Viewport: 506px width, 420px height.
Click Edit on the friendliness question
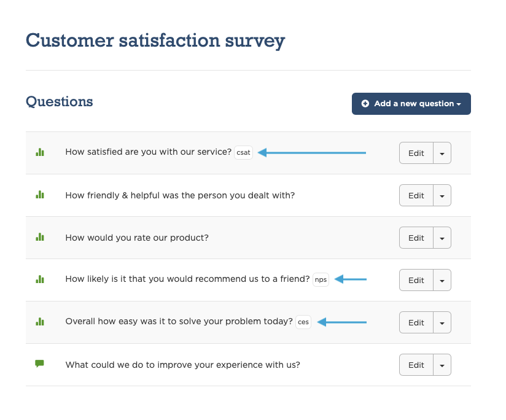(x=416, y=195)
